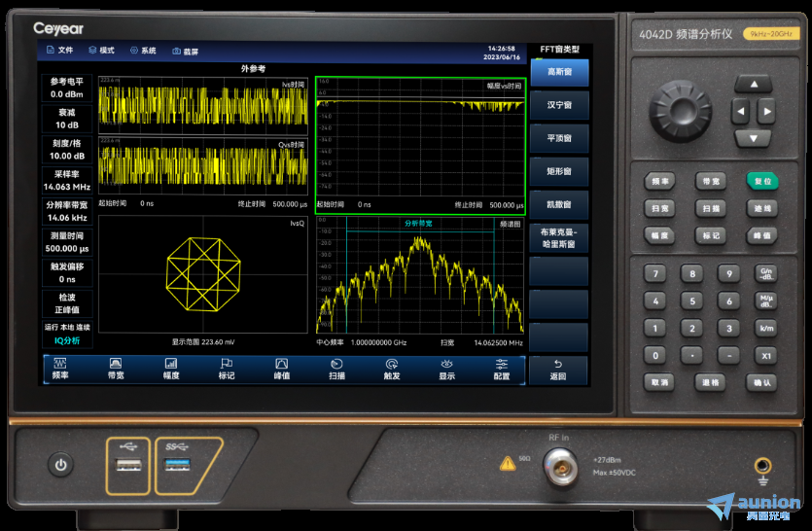This screenshot has height=531, width=812.
Task: Edit the 分辨率带宽 14.06 kHz field
Action: coord(67,211)
